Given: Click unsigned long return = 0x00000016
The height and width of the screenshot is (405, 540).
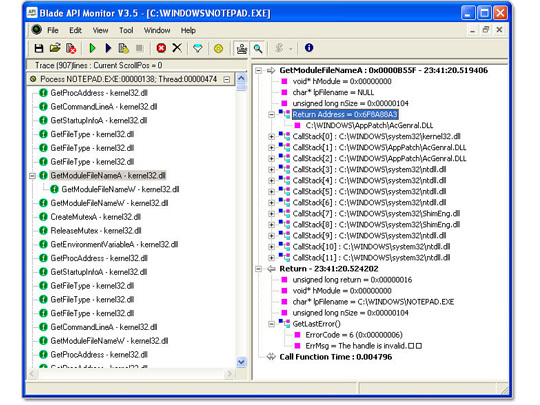Looking at the screenshot, I should click(x=352, y=280).
